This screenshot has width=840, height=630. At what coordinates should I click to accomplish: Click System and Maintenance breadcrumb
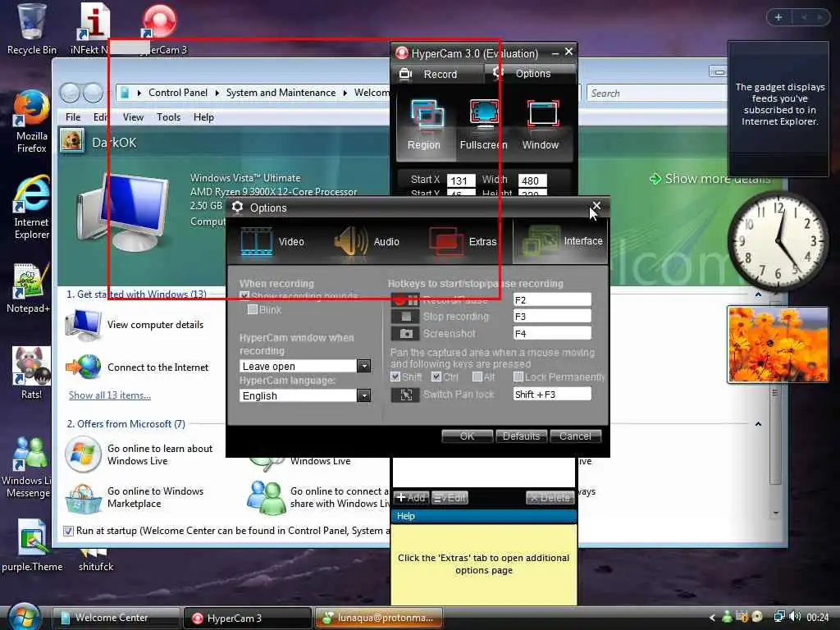click(281, 93)
